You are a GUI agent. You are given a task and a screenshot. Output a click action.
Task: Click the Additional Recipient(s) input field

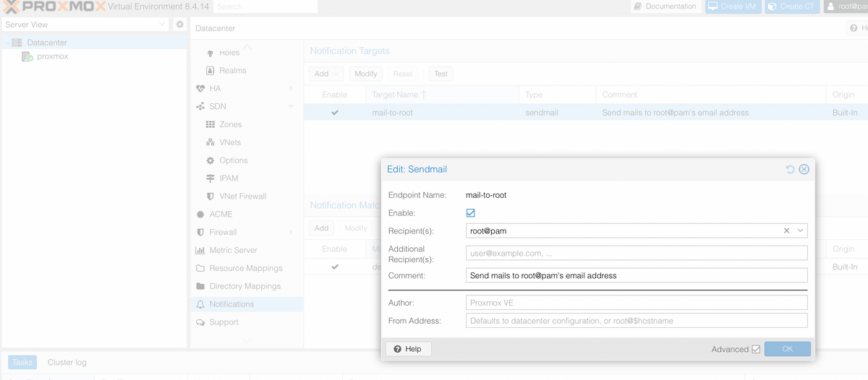coord(637,253)
